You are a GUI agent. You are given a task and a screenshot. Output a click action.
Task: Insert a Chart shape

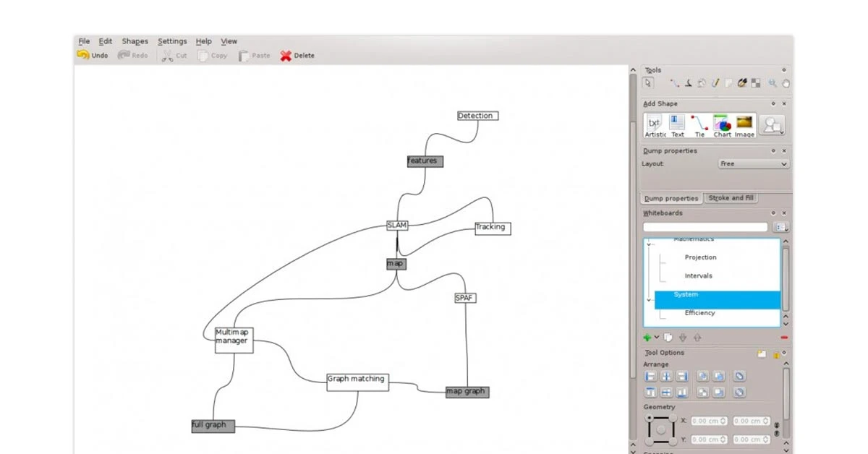coord(721,123)
